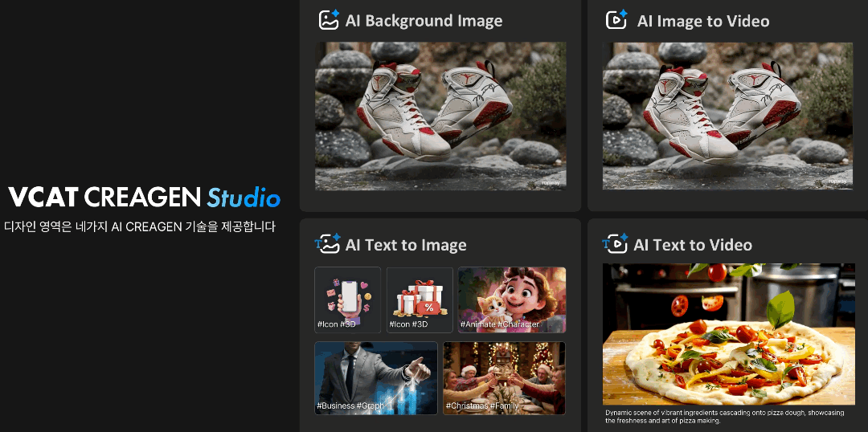Click the AI Image to Video icon
The width and height of the screenshot is (868, 432).
[x=616, y=20]
